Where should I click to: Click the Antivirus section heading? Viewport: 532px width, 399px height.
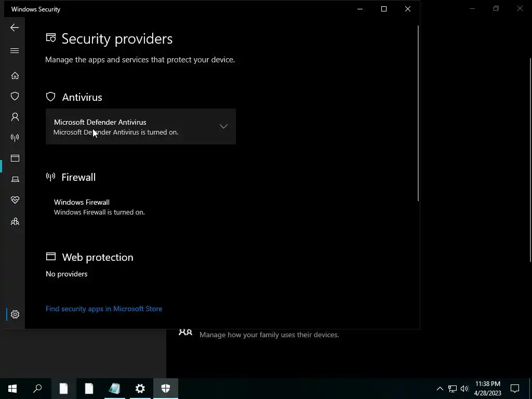click(82, 97)
